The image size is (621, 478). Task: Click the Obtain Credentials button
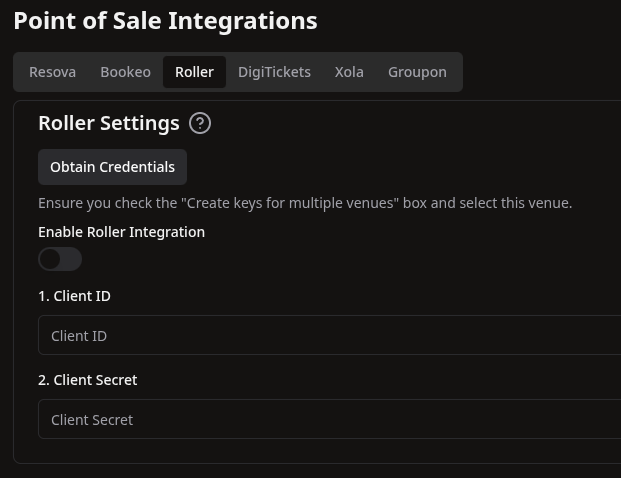pyautogui.click(x=112, y=167)
